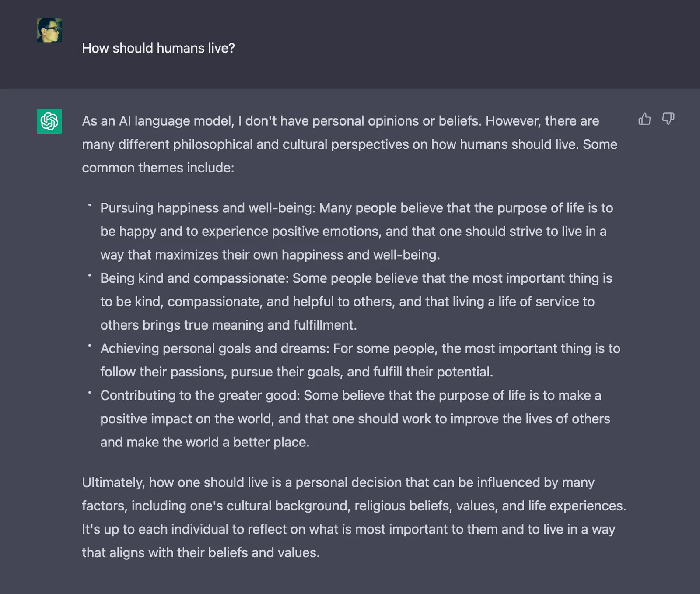This screenshot has width=700, height=594.
Task: Click the "Being kind and compassionate" bullet heading
Action: click(x=194, y=278)
